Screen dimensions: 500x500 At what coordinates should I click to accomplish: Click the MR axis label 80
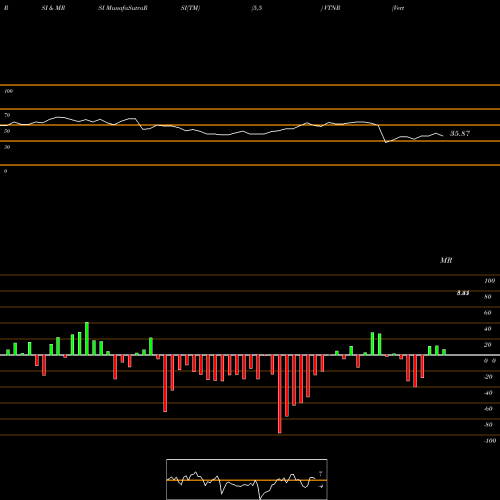tap(488, 297)
